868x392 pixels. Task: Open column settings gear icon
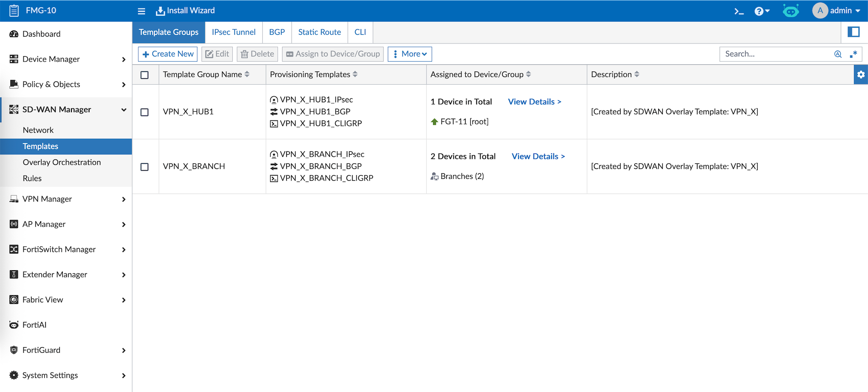861,75
